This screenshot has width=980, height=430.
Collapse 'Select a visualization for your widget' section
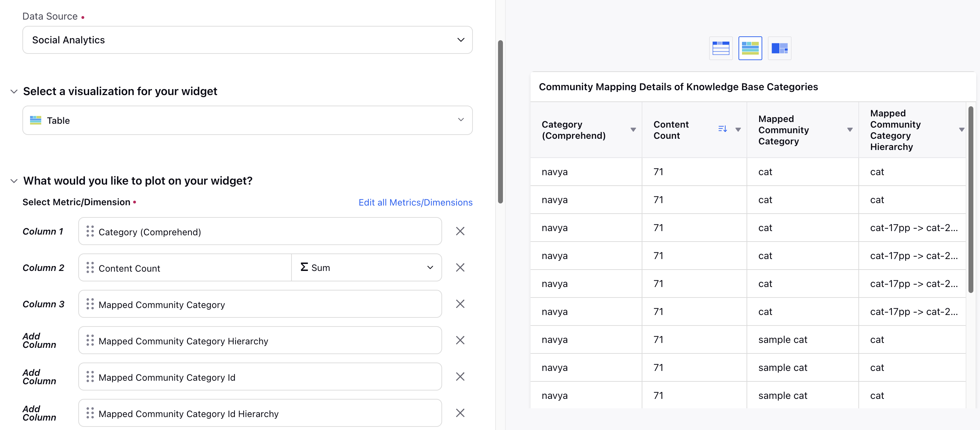point(14,91)
